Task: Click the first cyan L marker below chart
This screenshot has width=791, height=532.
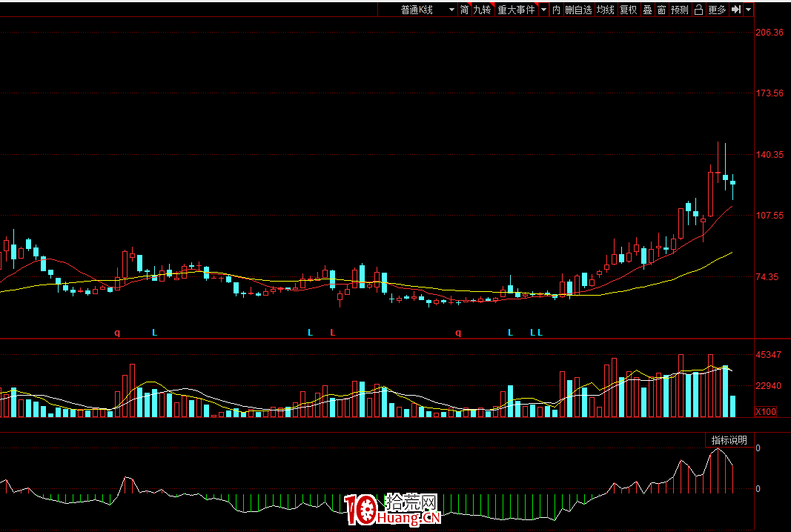Action: pos(154,333)
